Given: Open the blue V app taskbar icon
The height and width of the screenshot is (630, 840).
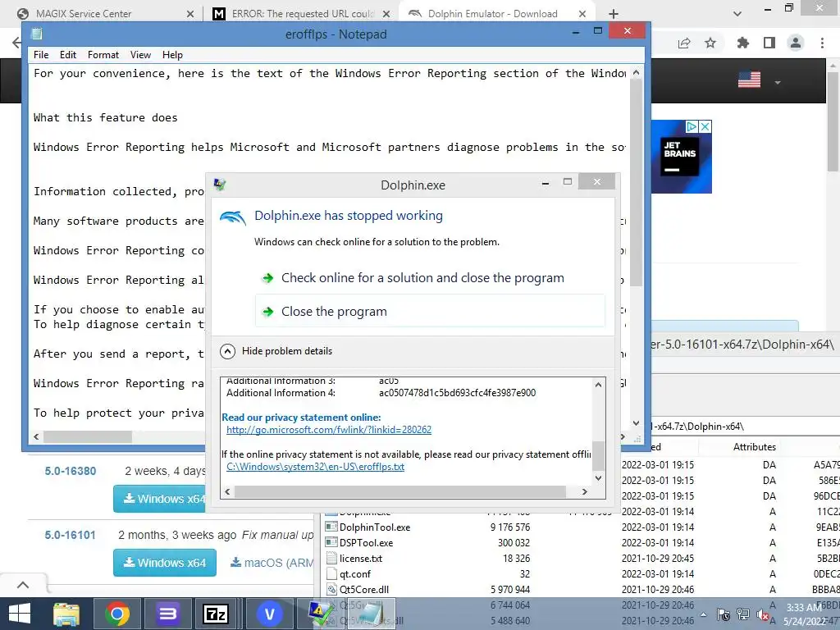Looking at the screenshot, I should (x=269, y=614).
